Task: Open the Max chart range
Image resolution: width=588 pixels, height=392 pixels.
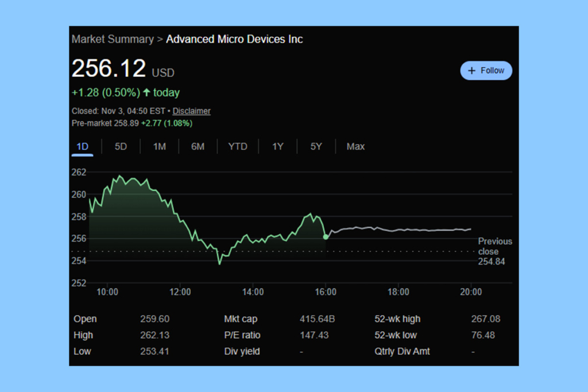Action: click(x=355, y=146)
